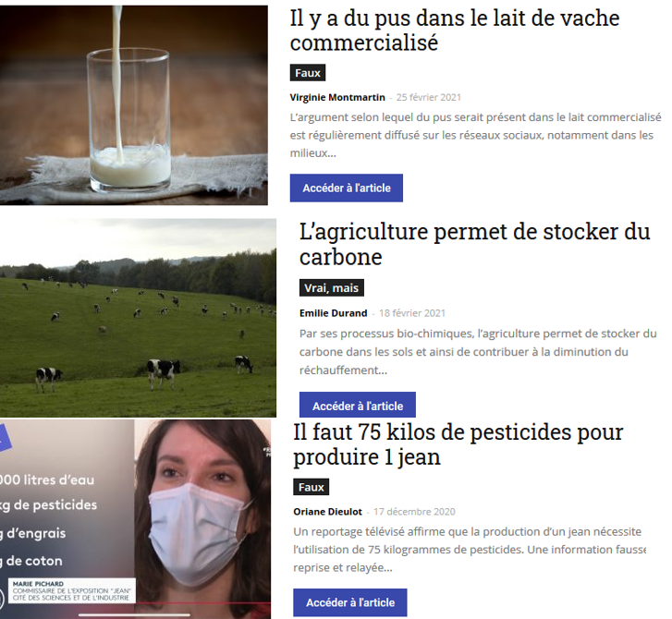Click the cows in pasture thumbnail
The width and height of the screenshot is (672, 619).
pos(138,318)
